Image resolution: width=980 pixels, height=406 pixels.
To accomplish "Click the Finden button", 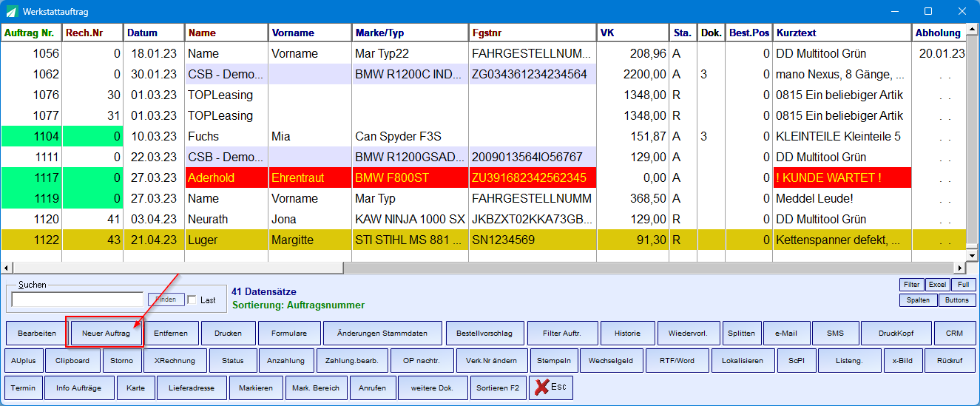I will point(166,300).
